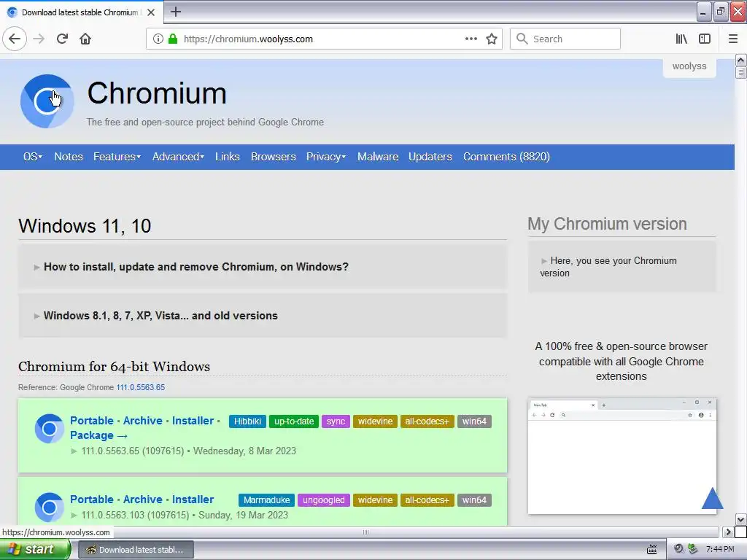
Task: Open the Library bookshelf icon
Action: (681, 39)
